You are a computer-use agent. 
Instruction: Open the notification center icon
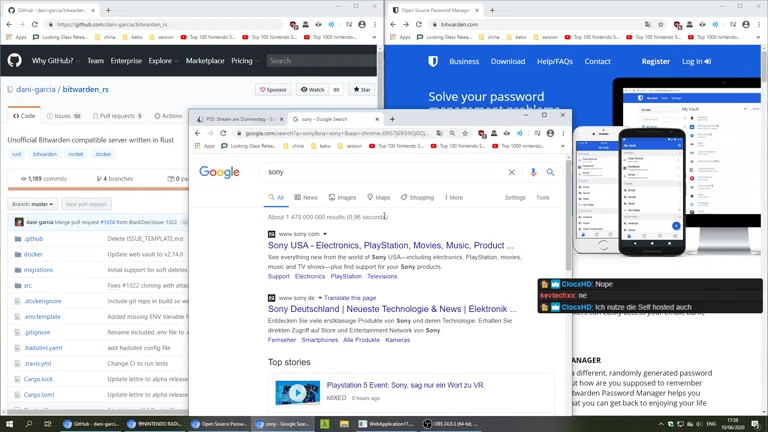pyautogui.click(x=755, y=424)
